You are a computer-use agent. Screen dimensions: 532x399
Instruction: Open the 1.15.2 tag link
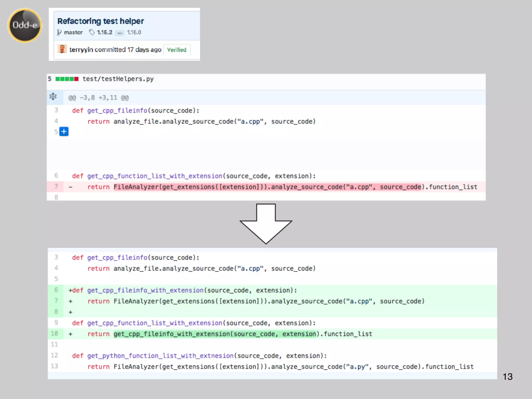click(104, 32)
